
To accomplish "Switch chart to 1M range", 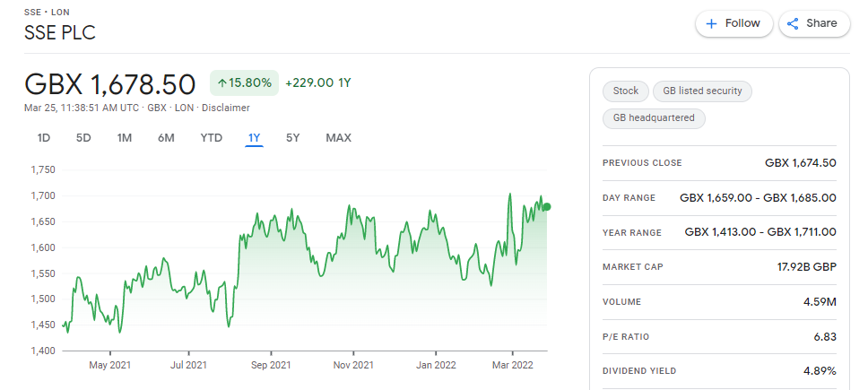I will [125, 138].
